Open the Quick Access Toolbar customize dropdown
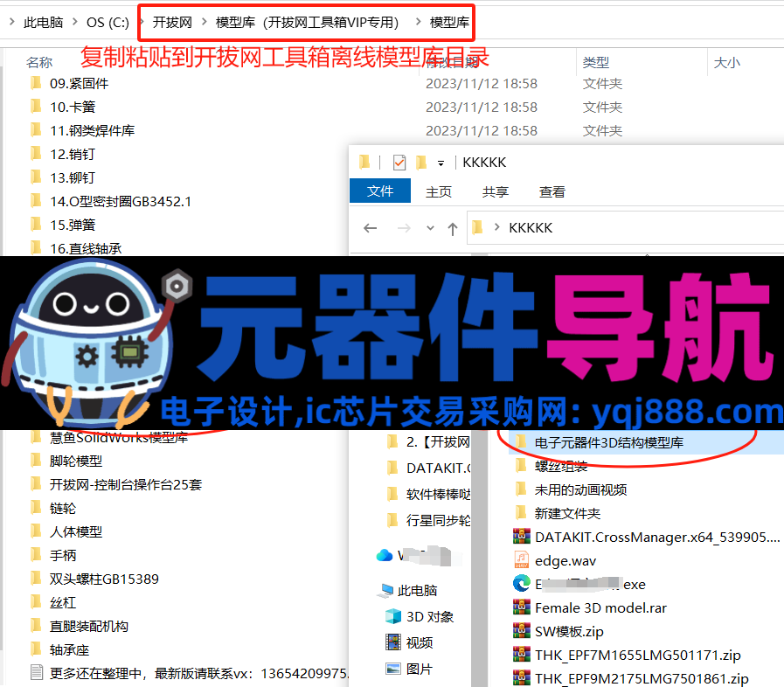The image size is (784, 687). tap(441, 163)
